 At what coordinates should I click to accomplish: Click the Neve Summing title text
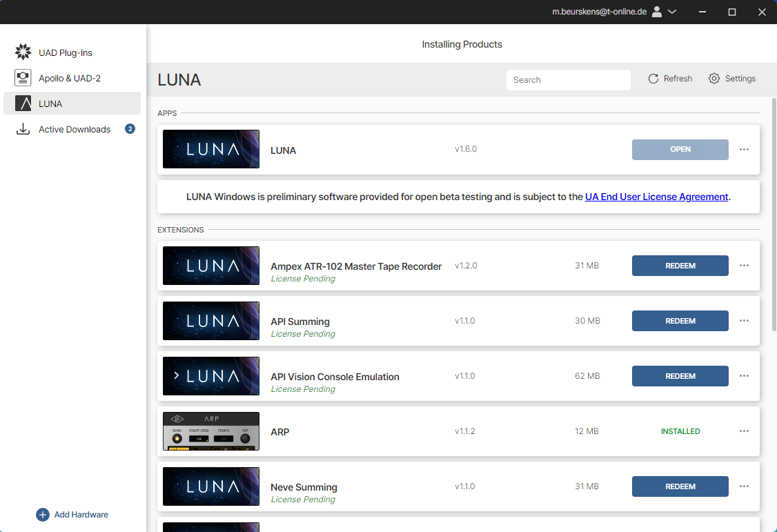[304, 487]
